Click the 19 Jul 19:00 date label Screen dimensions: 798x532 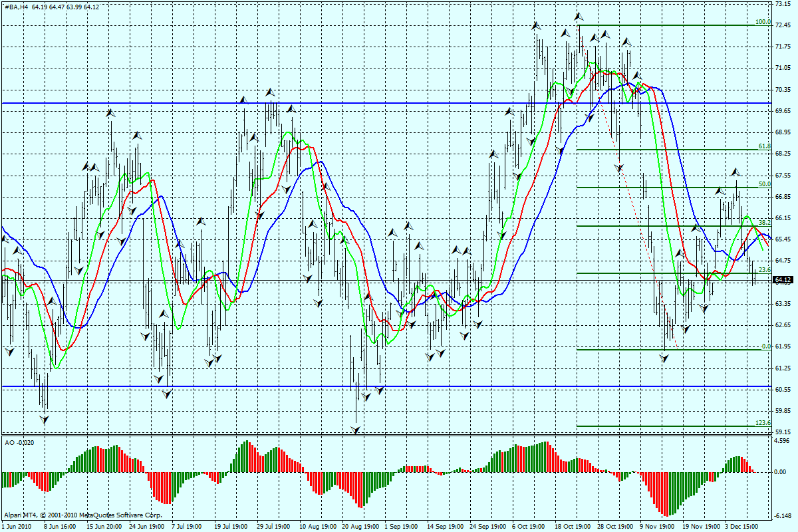(x=232, y=526)
